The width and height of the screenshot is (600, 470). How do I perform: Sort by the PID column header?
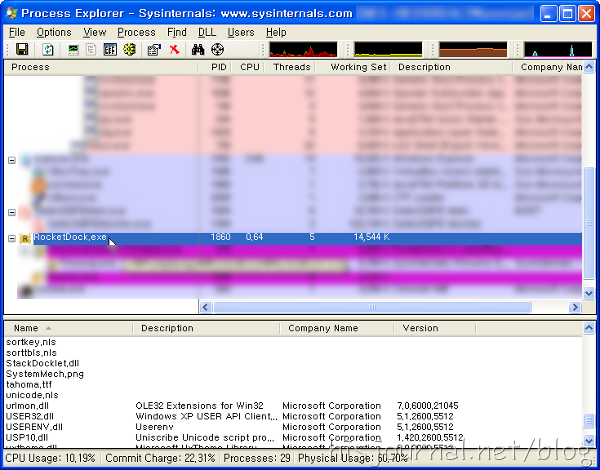(x=215, y=67)
